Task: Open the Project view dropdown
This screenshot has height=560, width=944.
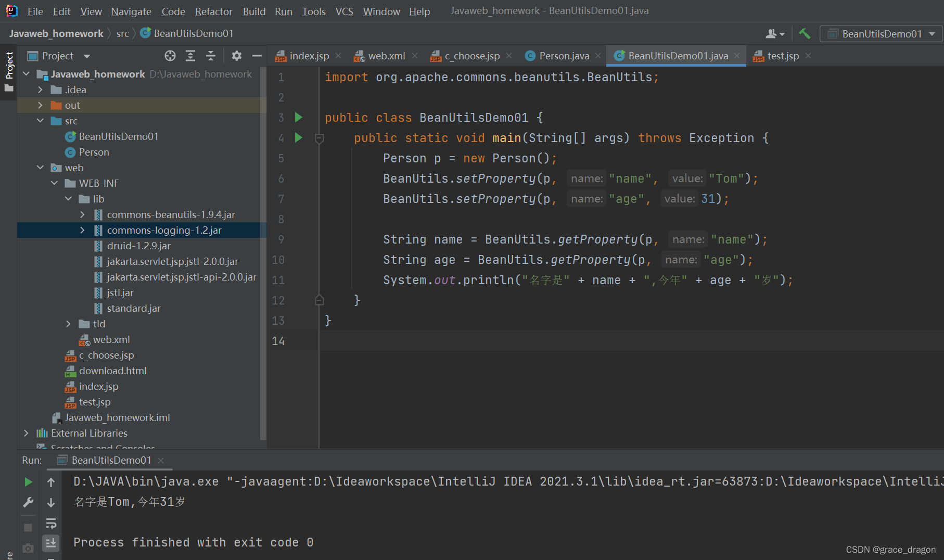Action: 87,56
